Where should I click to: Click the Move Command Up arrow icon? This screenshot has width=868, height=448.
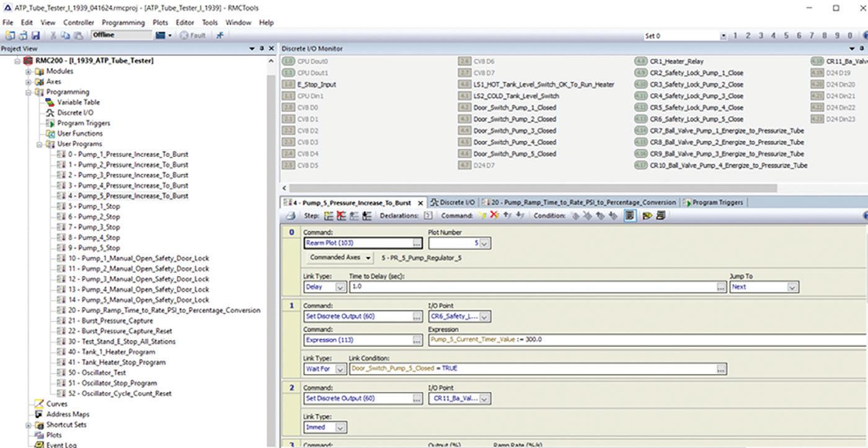click(507, 216)
